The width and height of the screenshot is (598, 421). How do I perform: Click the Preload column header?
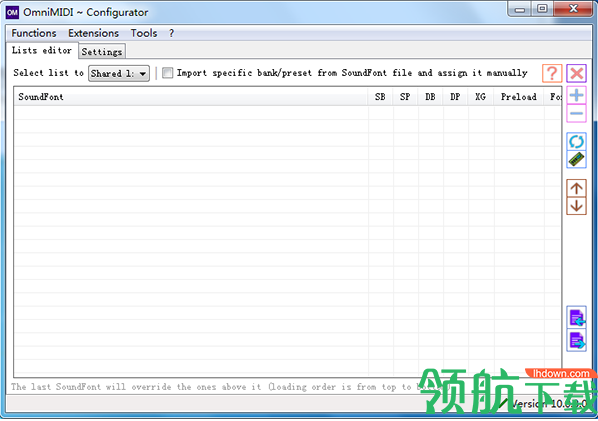coord(519,97)
